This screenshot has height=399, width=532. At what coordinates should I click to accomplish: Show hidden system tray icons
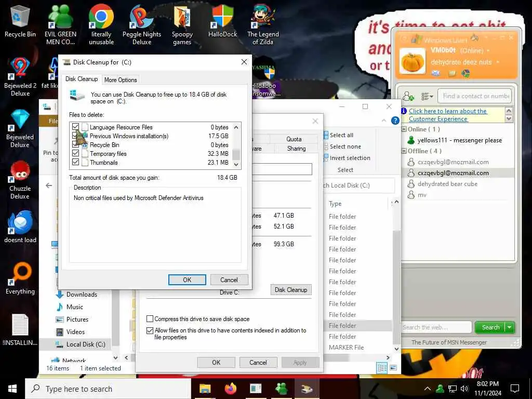[x=428, y=389]
